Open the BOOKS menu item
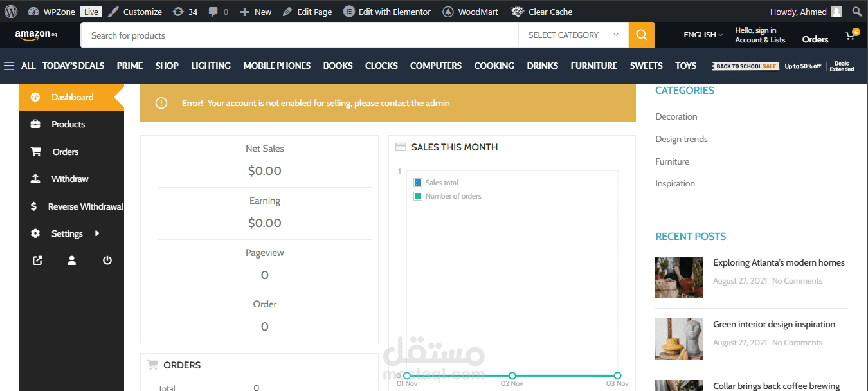868x391 pixels. coord(338,66)
